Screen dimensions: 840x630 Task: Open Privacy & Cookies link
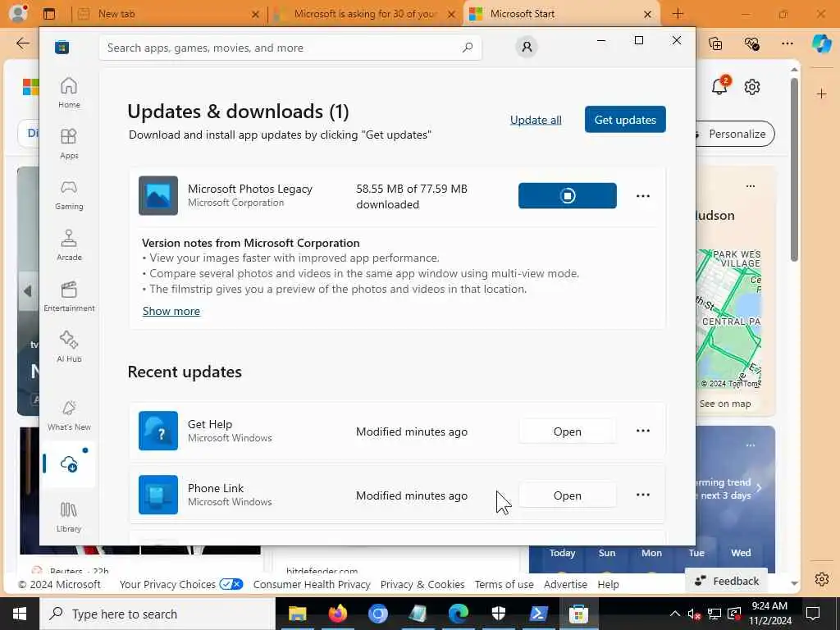coord(422,584)
